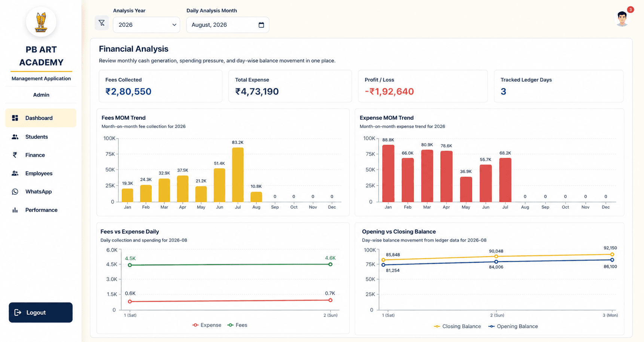Screen dimensions: 644x342
Task: Click the April expense bar 78.6K
Action: pyautogui.click(x=446, y=177)
